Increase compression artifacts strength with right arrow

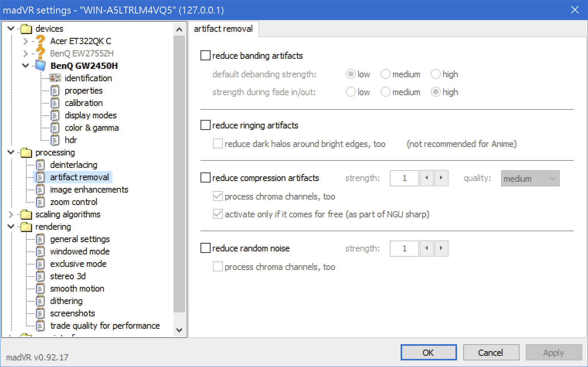(x=441, y=178)
